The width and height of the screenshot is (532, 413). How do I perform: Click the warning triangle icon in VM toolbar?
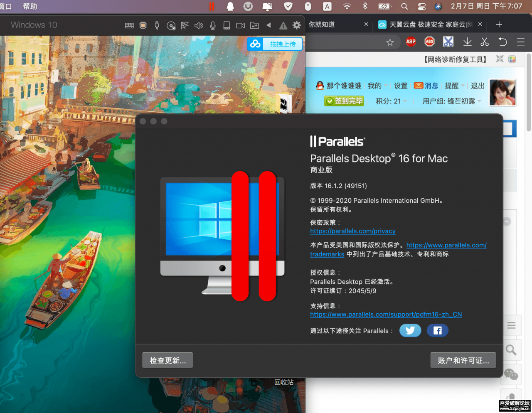point(283,25)
